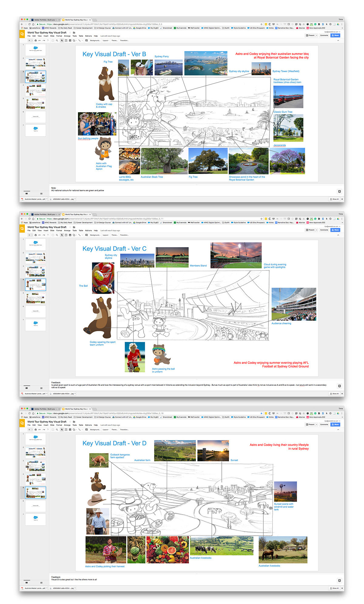Click the address bar URL in Ver C window
The width and height of the screenshot is (364, 604).
point(105,219)
